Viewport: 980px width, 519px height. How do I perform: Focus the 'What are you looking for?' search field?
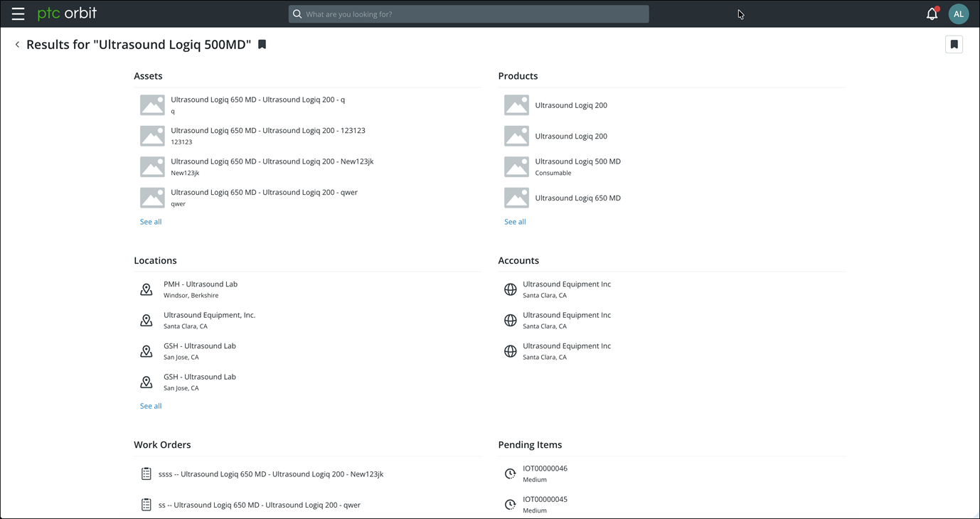pyautogui.click(x=469, y=14)
